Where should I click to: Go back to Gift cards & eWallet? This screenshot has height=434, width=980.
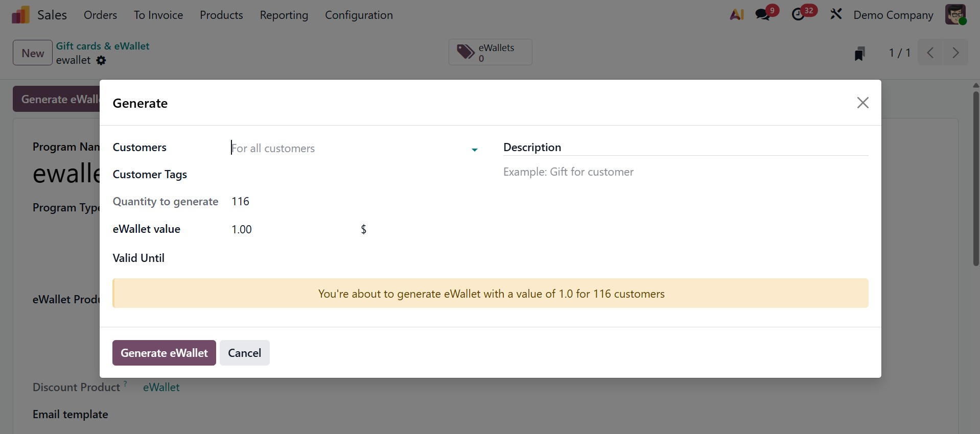pyautogui.click(x=102, y=46)
